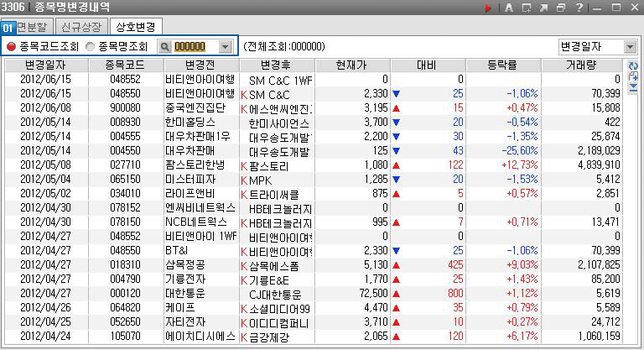Click the 01 screen number badge
Viewport: 644px width, 350px height.
[x=8, y=28]
